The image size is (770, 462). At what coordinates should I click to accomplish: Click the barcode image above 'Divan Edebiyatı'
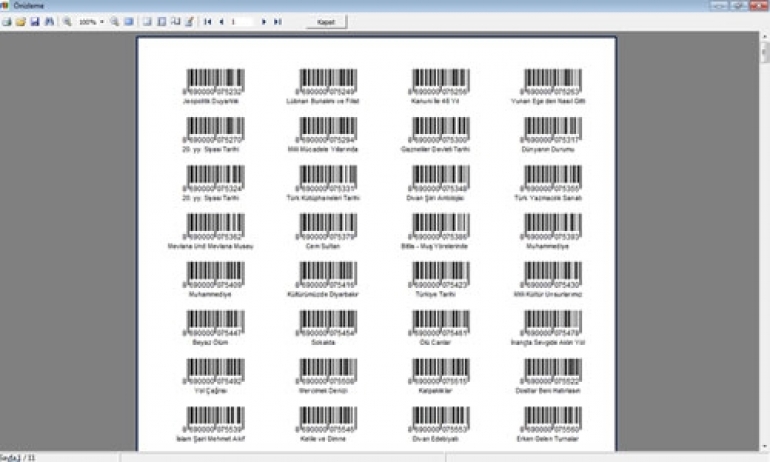(440, 417)
